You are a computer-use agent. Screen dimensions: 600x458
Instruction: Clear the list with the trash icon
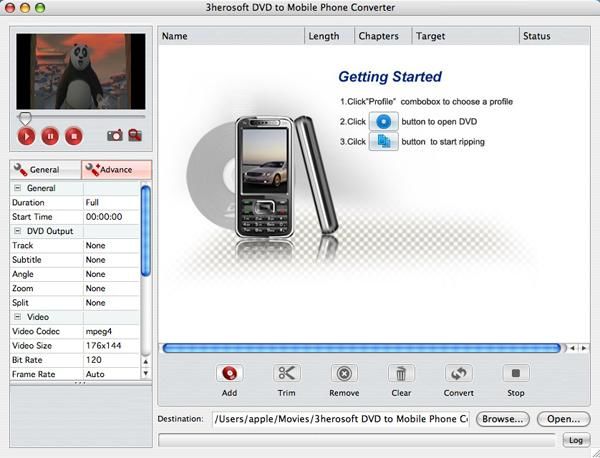click(x=401, y=373)
